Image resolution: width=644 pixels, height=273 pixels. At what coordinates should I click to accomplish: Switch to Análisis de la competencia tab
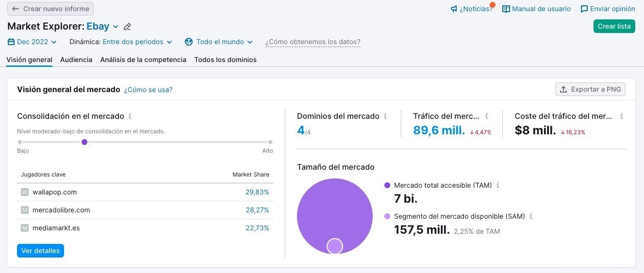click(x=143, y=60)
